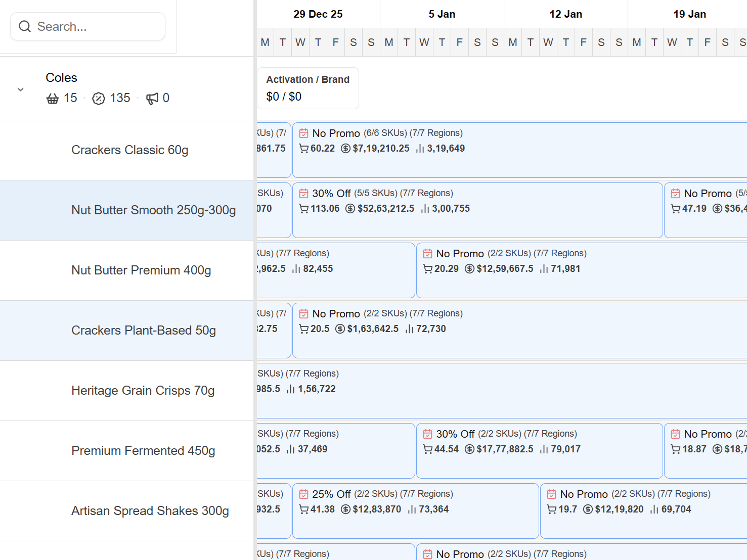
Task: Open Crackers Classic No Promo (6/6 SKUs) block
Action: (x=520, y=150)
